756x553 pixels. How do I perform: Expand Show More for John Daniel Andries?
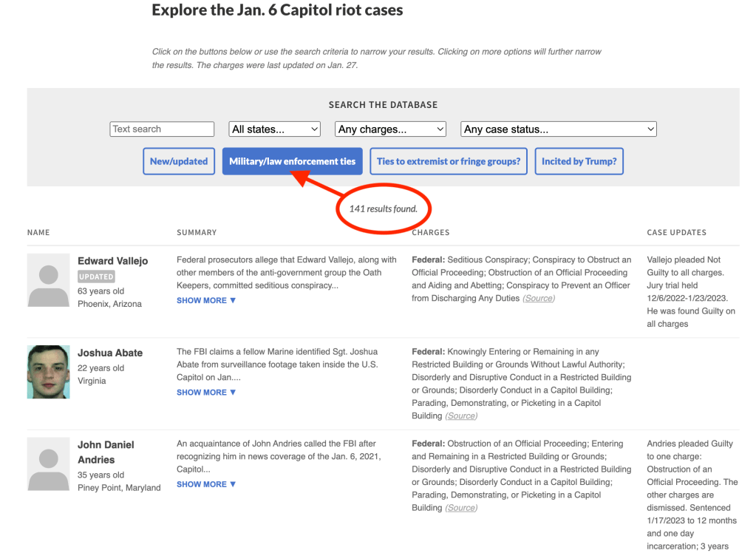206,484
